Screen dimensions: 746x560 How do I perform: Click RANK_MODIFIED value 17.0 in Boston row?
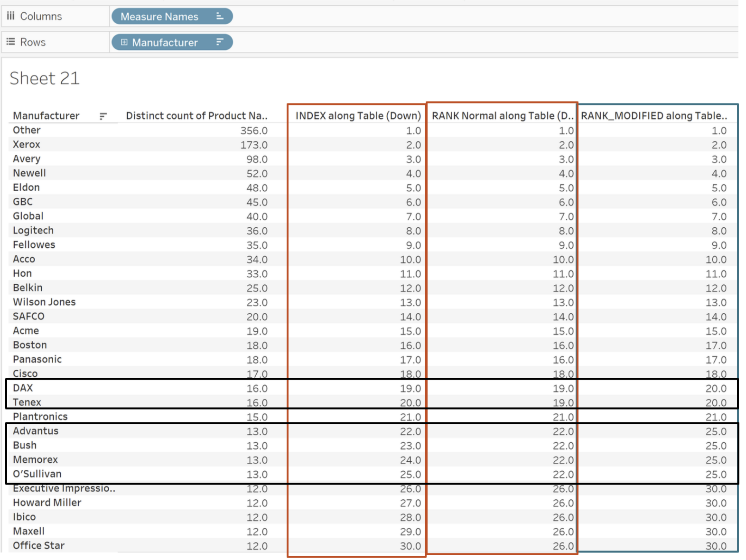716,345
